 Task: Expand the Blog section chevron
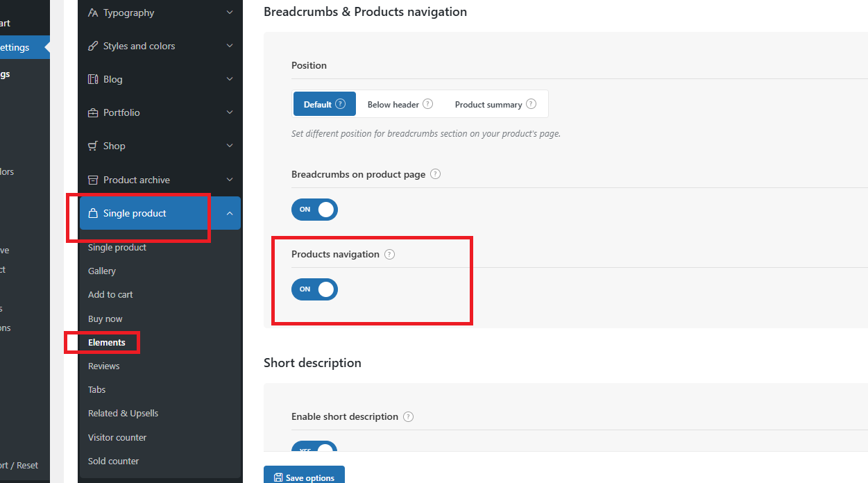click(x=230, y=79)
